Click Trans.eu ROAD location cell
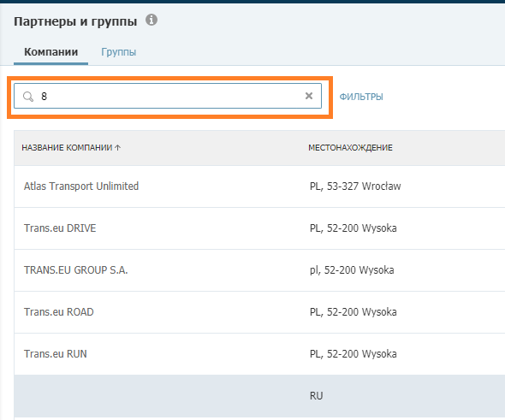 point(353,312)
